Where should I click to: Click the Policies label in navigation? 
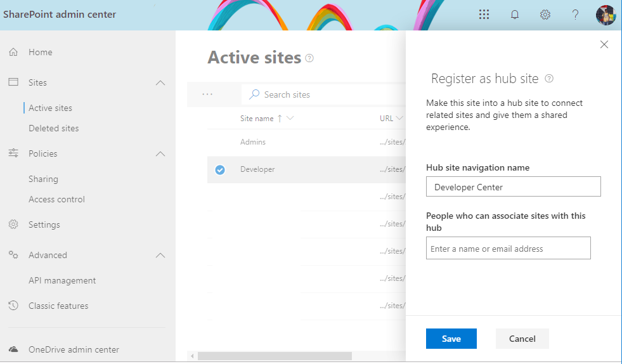point(43,153)
